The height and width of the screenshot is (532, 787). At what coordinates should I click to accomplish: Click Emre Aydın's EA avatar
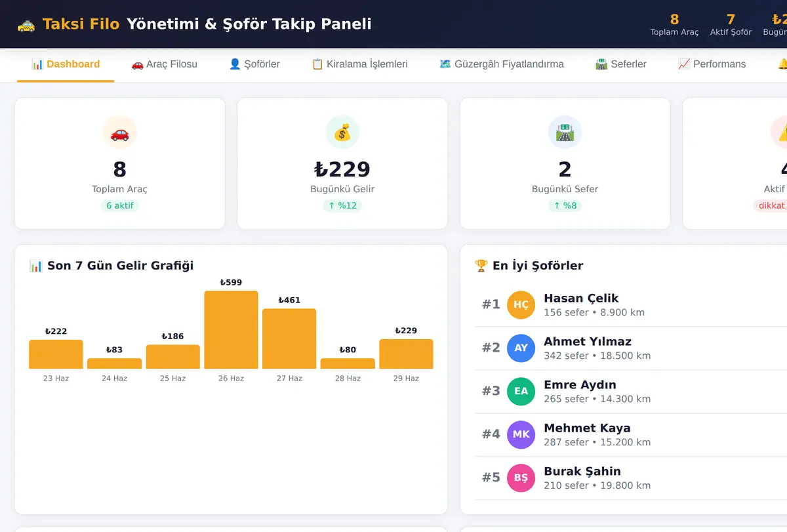point(521,392)
